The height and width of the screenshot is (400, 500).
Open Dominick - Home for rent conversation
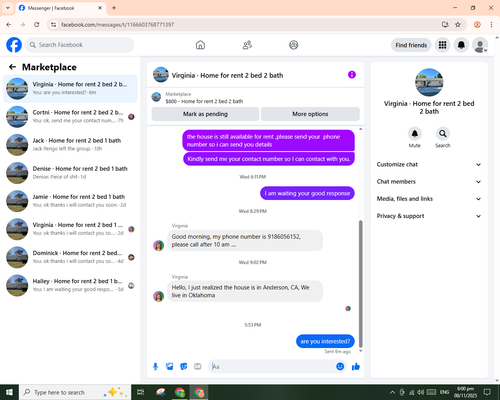click(70, 257)
